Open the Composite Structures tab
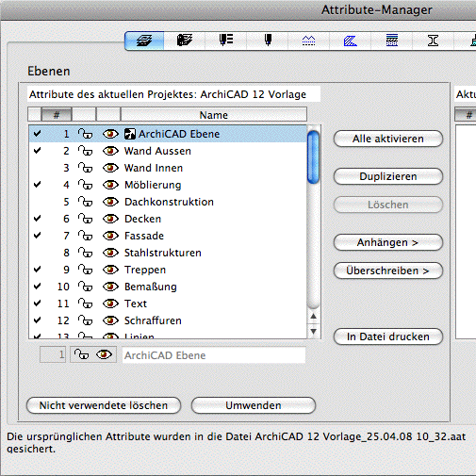 391,41
